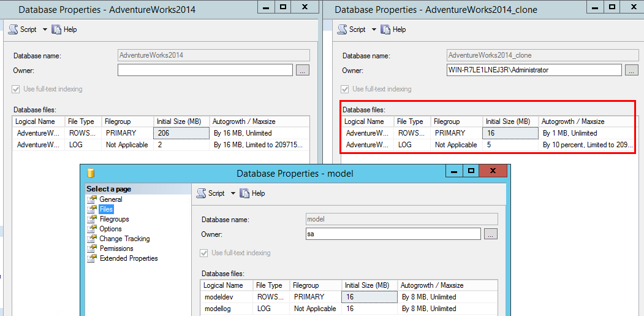Click Help in AdventureWorks2014 window

[64, 29]
